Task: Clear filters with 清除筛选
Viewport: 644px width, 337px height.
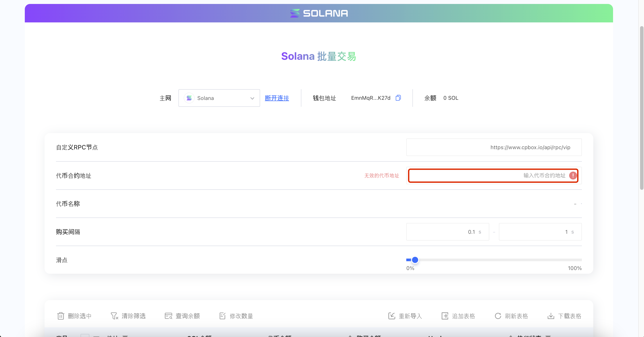Action: (x=128, y=316)
